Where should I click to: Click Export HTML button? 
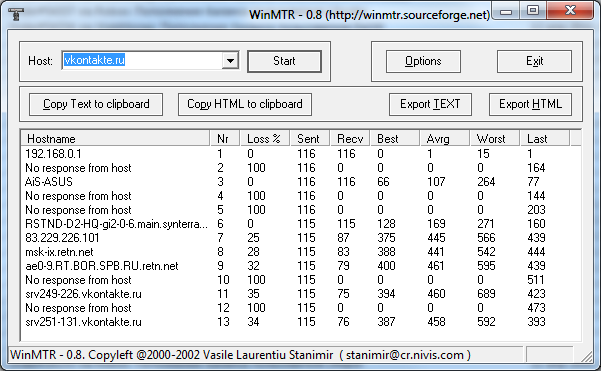click(530, 104)
